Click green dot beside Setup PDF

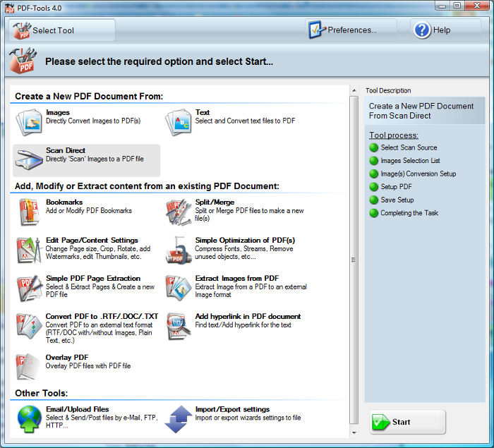point(373,187)
